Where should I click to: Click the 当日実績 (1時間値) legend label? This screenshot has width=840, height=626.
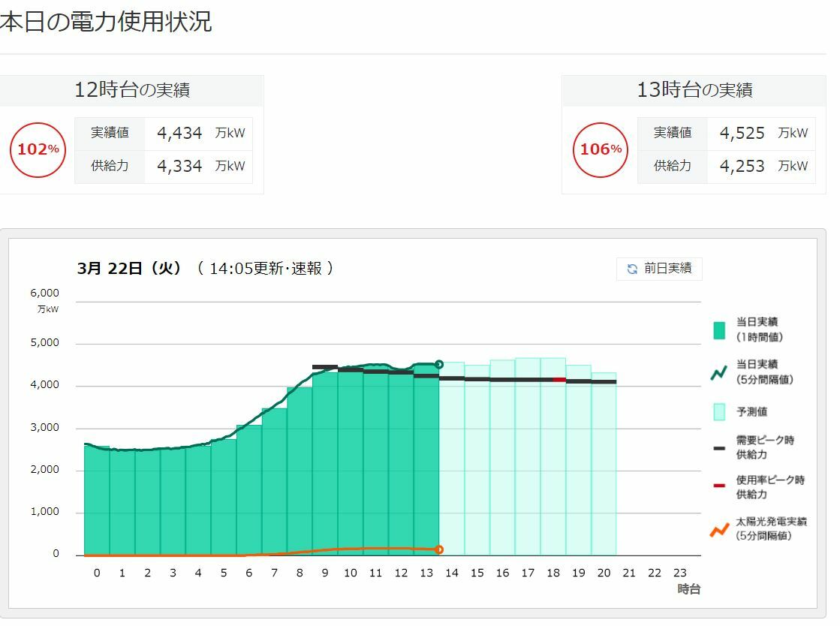[759, 330]
